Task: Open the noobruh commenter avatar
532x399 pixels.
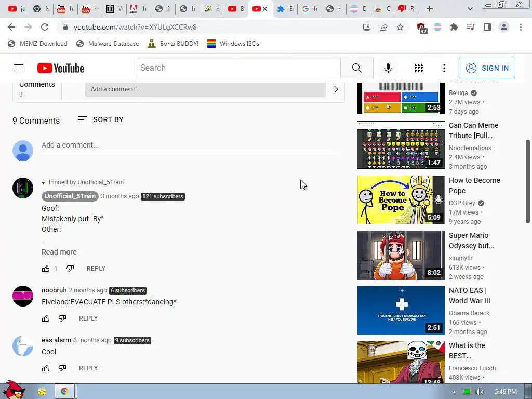Action: [x=23, y=296]
